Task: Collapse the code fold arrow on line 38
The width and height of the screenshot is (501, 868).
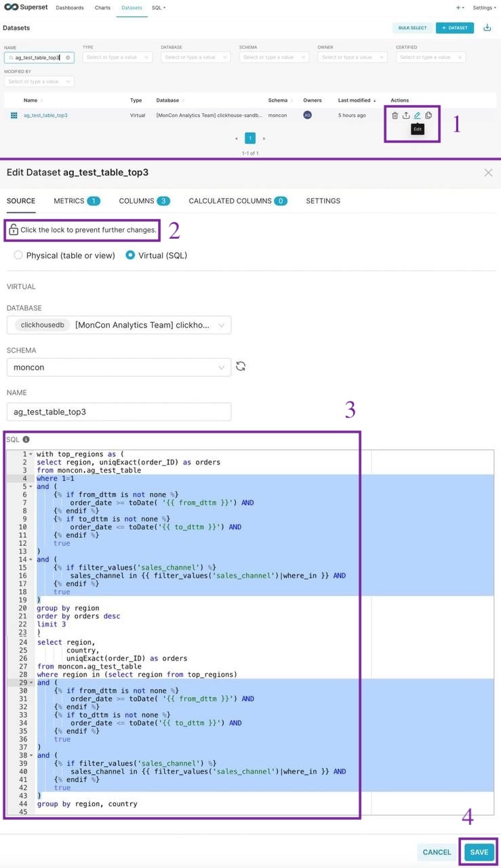Action: pyautogui.click(x=31, y=755)
